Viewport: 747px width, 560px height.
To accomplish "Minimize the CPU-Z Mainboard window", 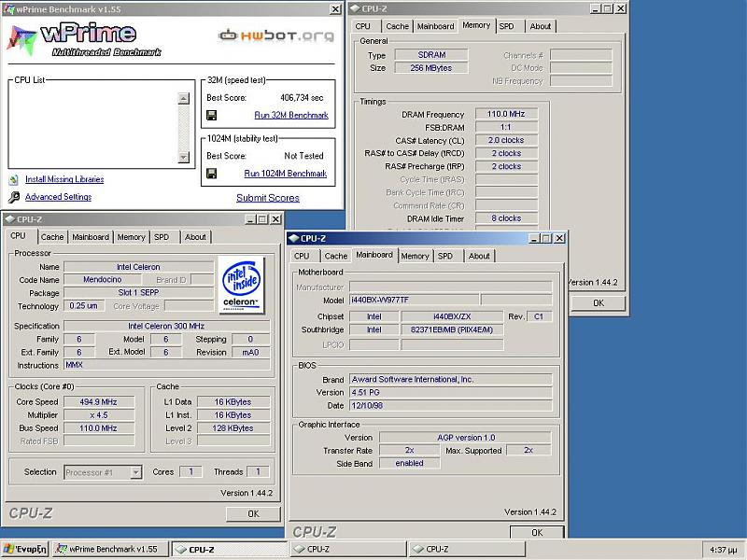I will tap(533, 238).
